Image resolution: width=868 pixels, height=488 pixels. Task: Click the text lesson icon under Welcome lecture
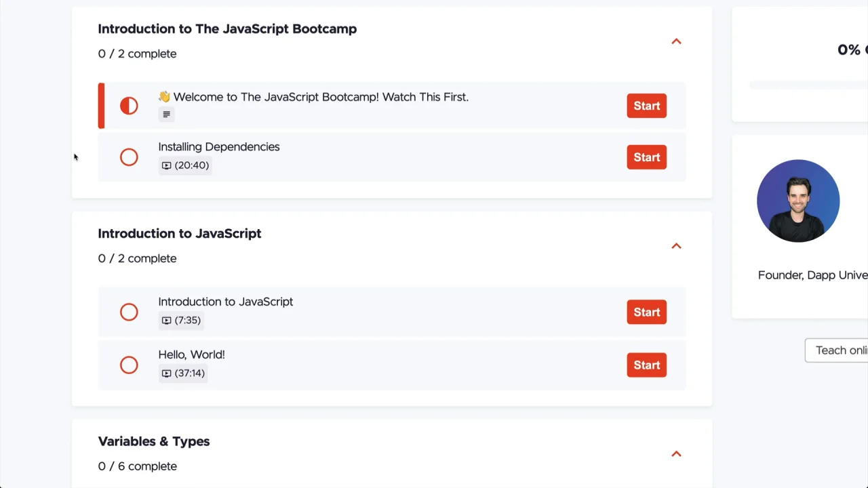(166, 115)
